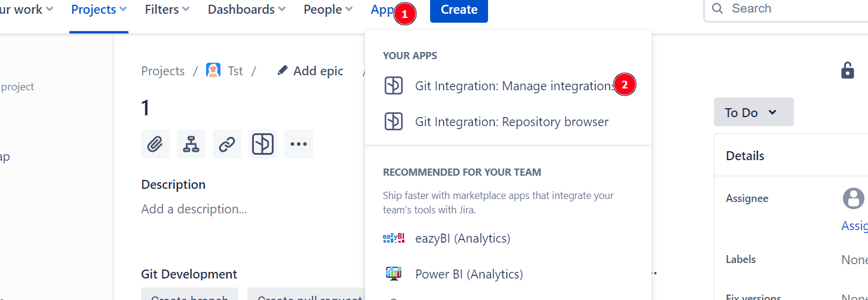Click the Git Integration icon in issue toolbar

tap(263, 144)
